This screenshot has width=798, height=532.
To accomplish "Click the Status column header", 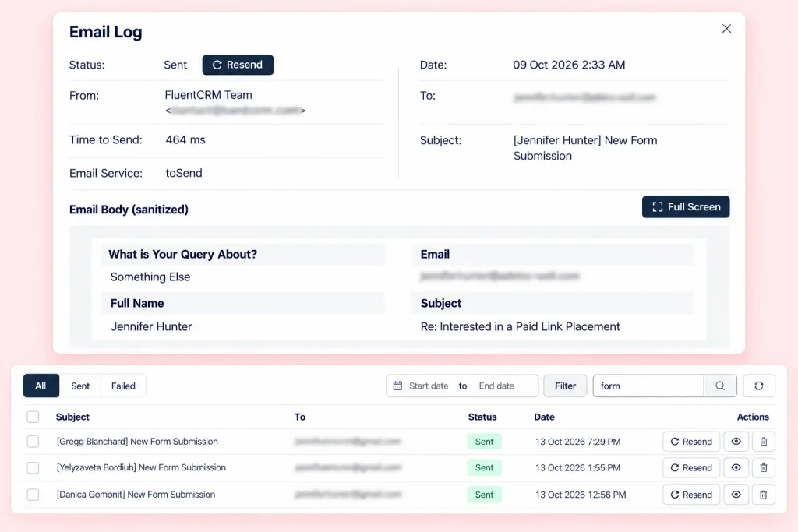I will point(482,417).
